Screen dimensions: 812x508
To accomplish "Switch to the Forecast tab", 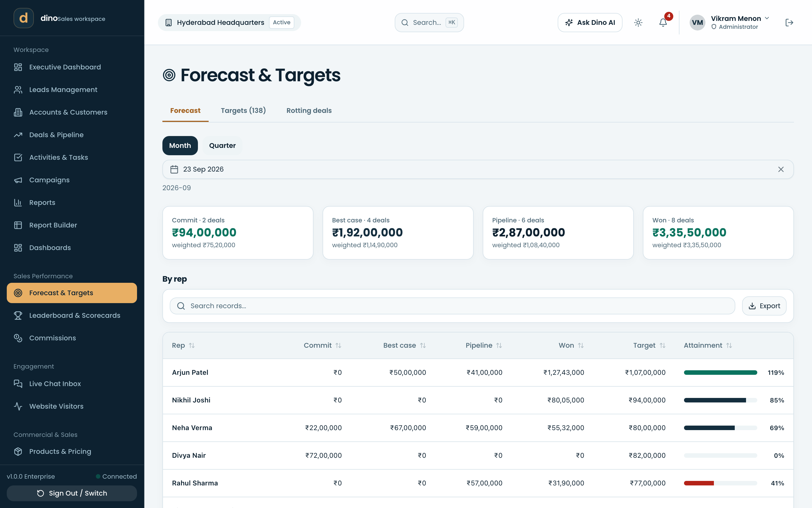I will [x=185, y=111].
